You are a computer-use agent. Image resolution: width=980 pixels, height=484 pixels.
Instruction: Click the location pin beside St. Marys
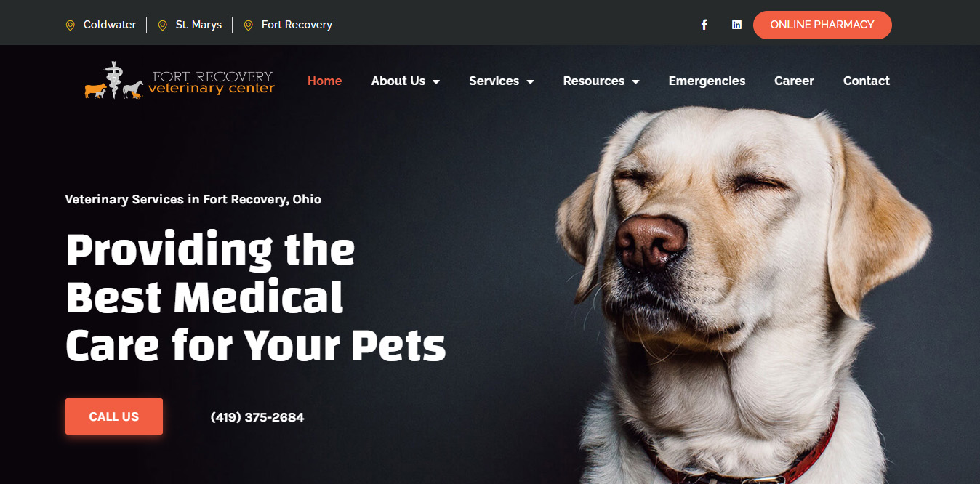point(163,25)
